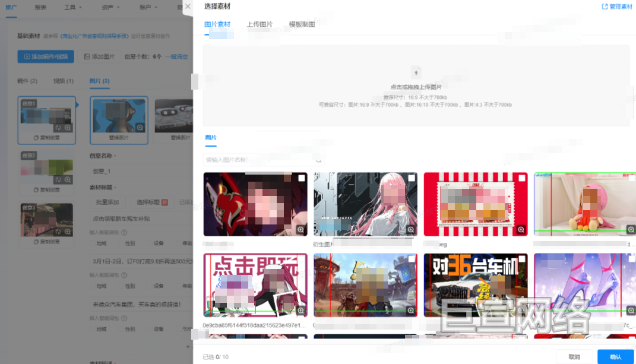636x364 pixels.
Task: Expand the 账户 menu in top navigation
Action: point(148,7)
